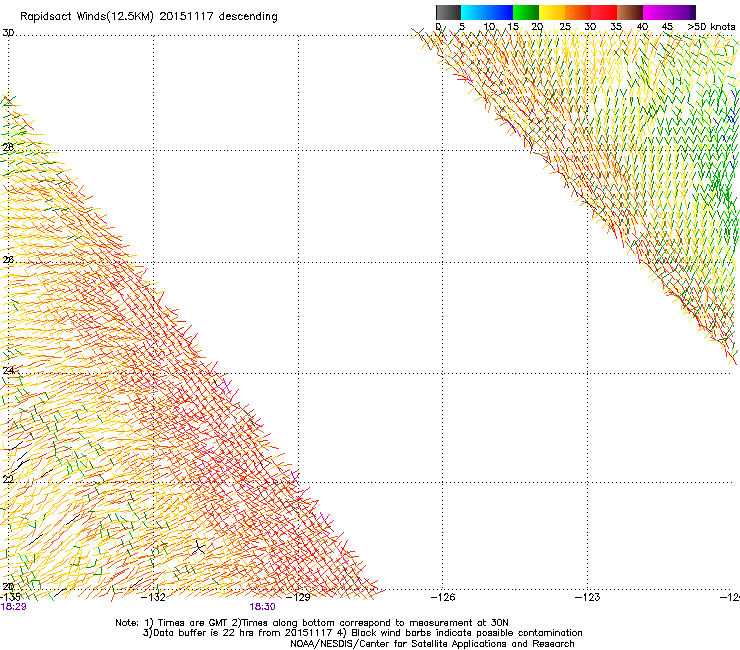The height and width of the screenshot is (650, 740).
Task: Click the '-135' longitude axis label
Action: tap(10, 597)
